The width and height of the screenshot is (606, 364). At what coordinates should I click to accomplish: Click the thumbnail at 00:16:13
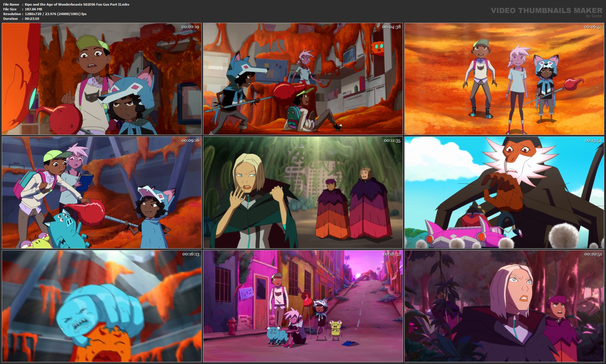pos(102,306)
